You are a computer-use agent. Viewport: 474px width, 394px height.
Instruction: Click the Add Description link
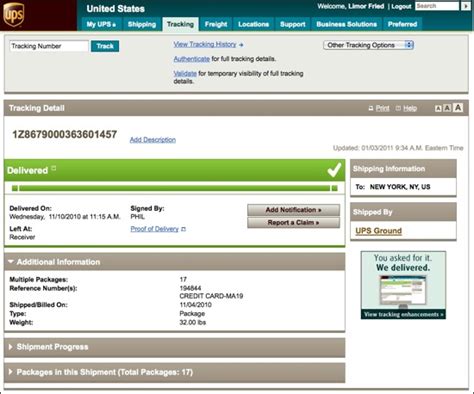[153, 140]
